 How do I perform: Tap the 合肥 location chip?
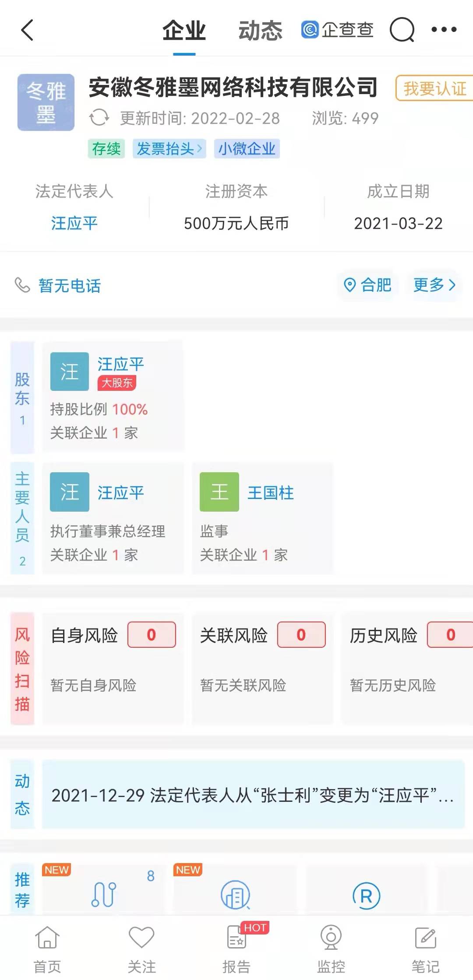tap(368, 285)
